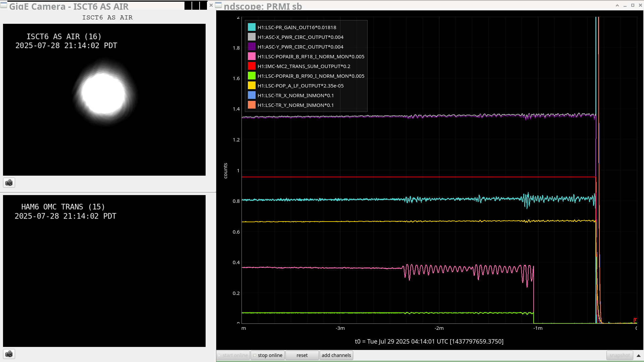Click the ndscope window menu icon
The width and height of the screenshot is (644, 362).
pyautogui.click(x=218, y=5)
